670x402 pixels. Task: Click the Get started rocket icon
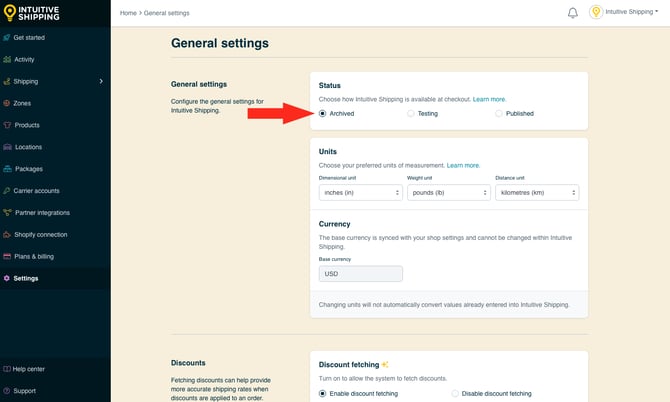(x=7, y=38)
